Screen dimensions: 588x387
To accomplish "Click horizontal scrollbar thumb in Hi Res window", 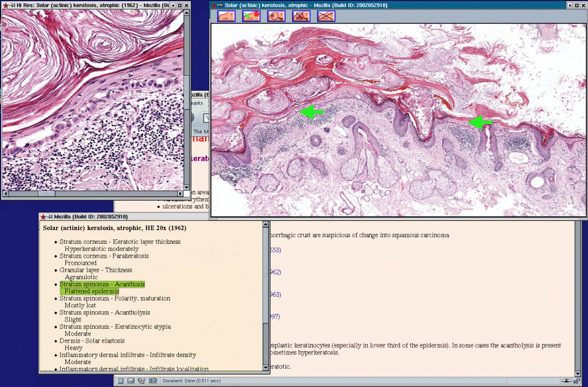I will pos(46,193).
